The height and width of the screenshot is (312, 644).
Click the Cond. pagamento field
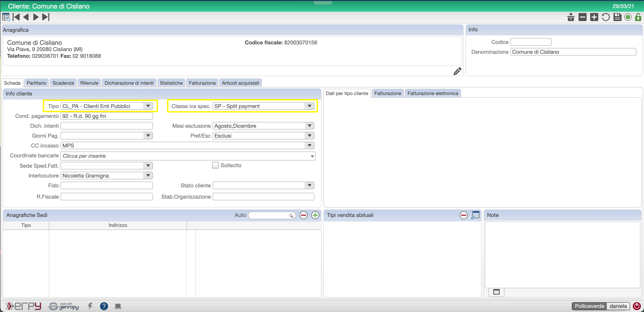107,116
